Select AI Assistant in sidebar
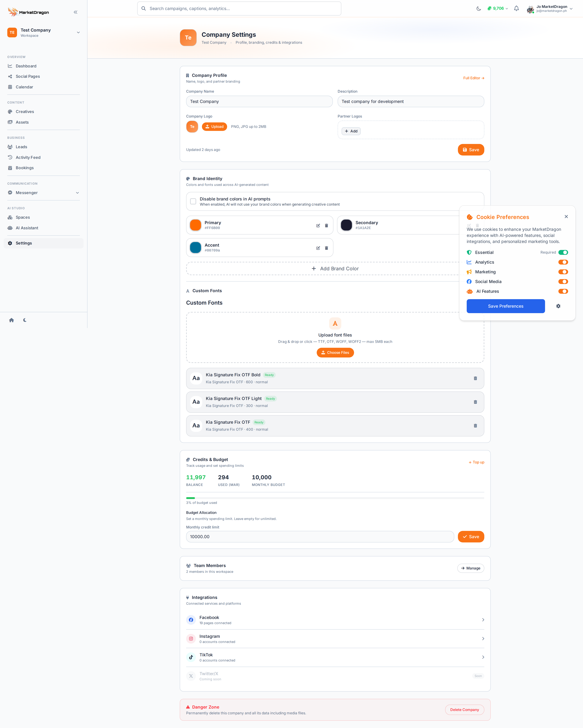The height and width of the screenshot is (728, 583). (x=44, y=228)
